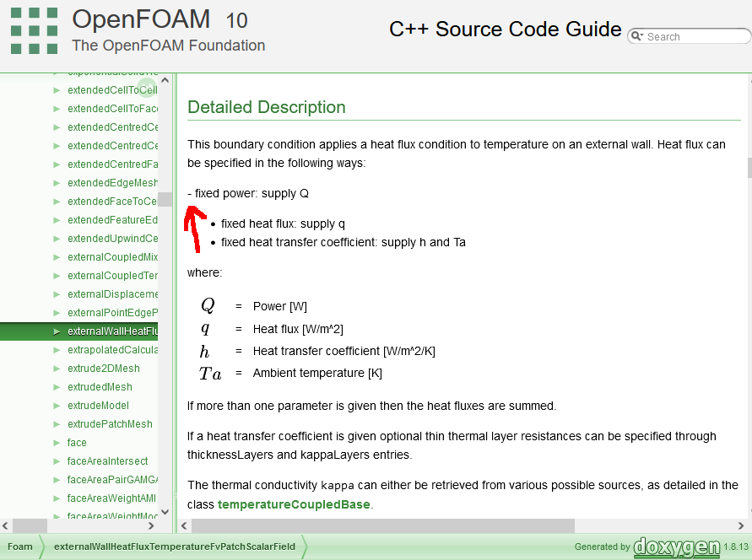
Task: Expand the extendedFeatureEdge tree arrow
Action: click(57, 220)
